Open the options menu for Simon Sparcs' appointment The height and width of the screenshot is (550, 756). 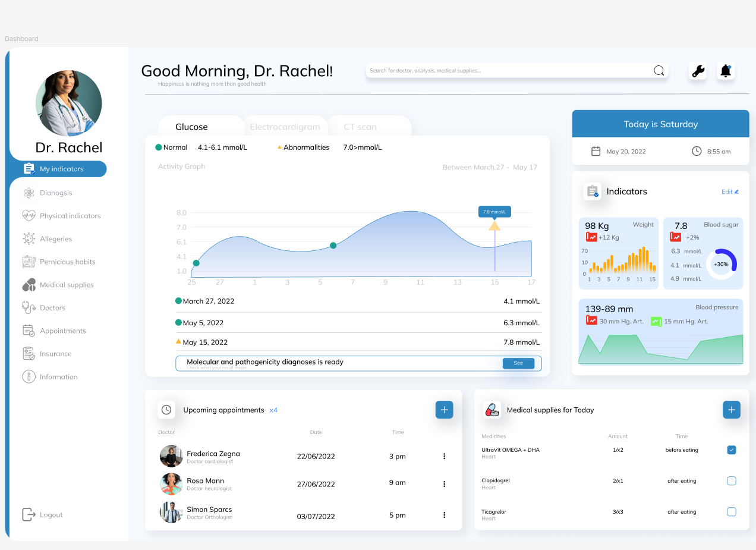(x=444, y=515)
